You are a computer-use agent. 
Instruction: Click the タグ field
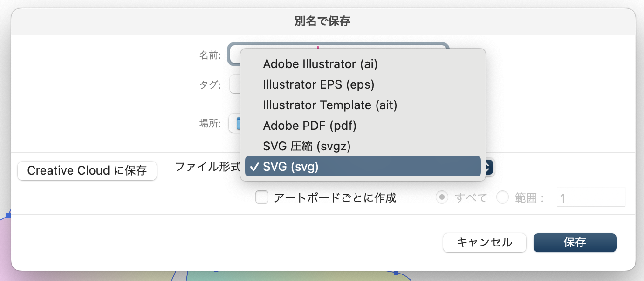point(234,85)
